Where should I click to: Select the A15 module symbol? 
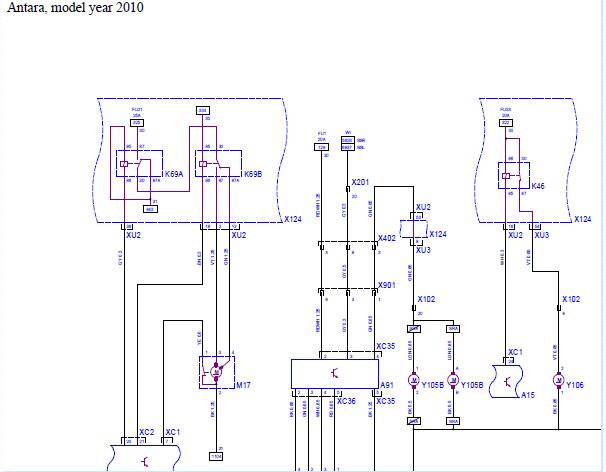506,382
